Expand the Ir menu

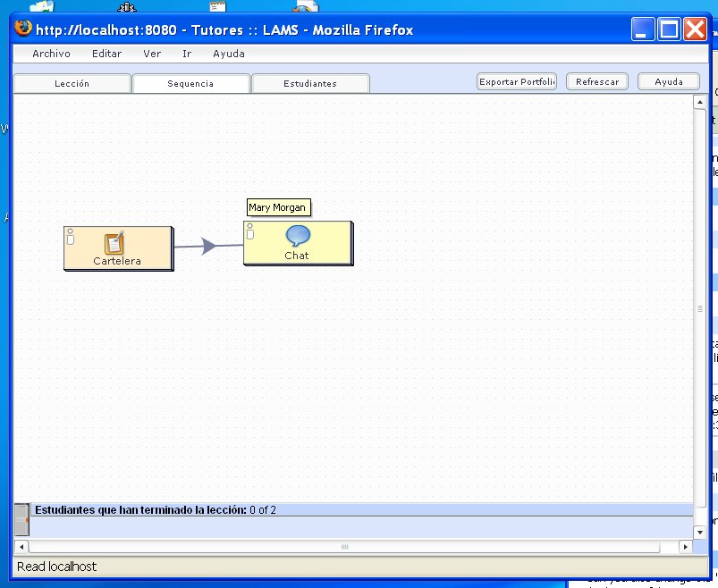[187, 54]
